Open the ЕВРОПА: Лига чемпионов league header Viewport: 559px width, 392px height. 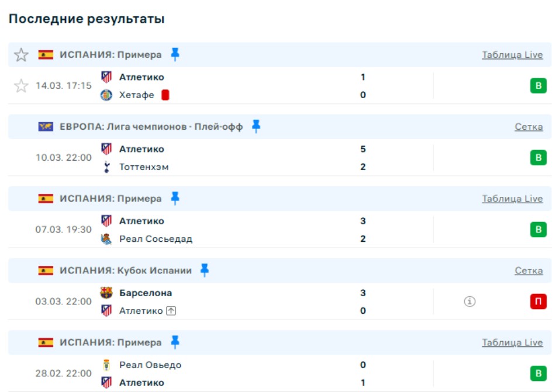click(151, 127)
